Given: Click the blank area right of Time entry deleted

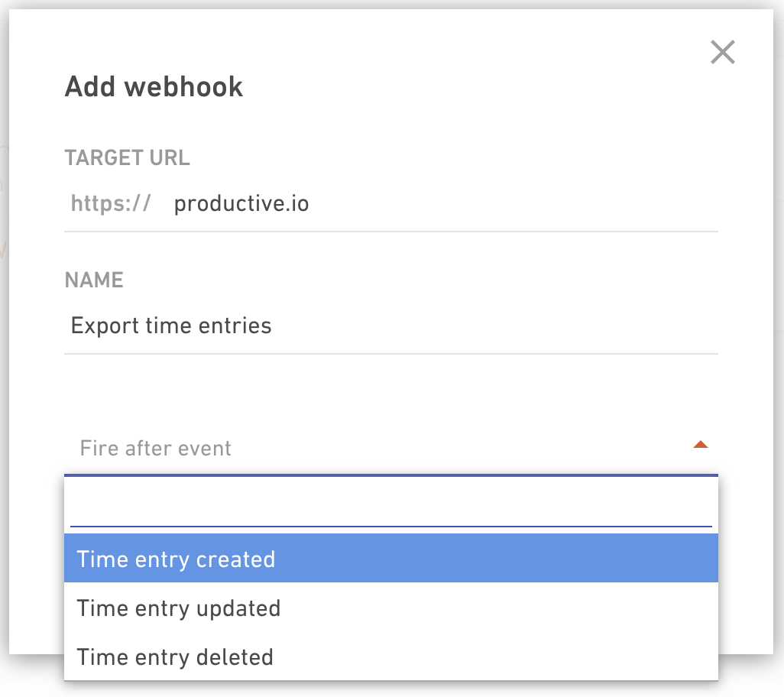Looking at the screenshot, I should [x=495, y=656].
